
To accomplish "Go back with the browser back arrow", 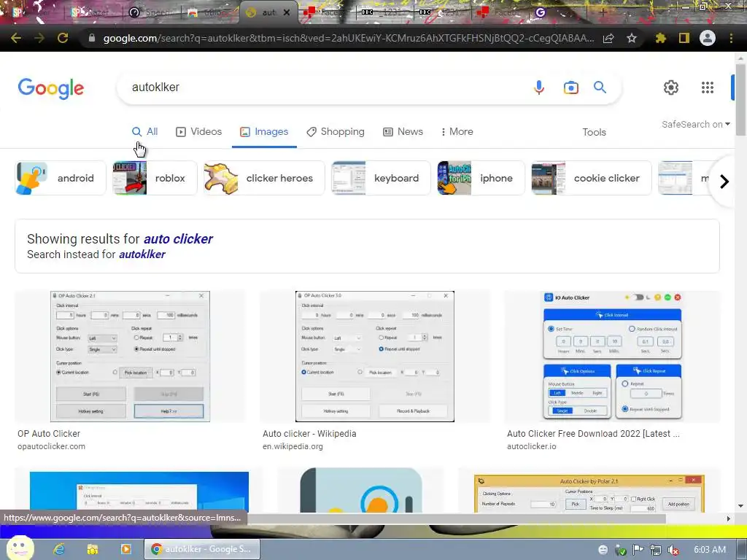I will click(16, 38).
